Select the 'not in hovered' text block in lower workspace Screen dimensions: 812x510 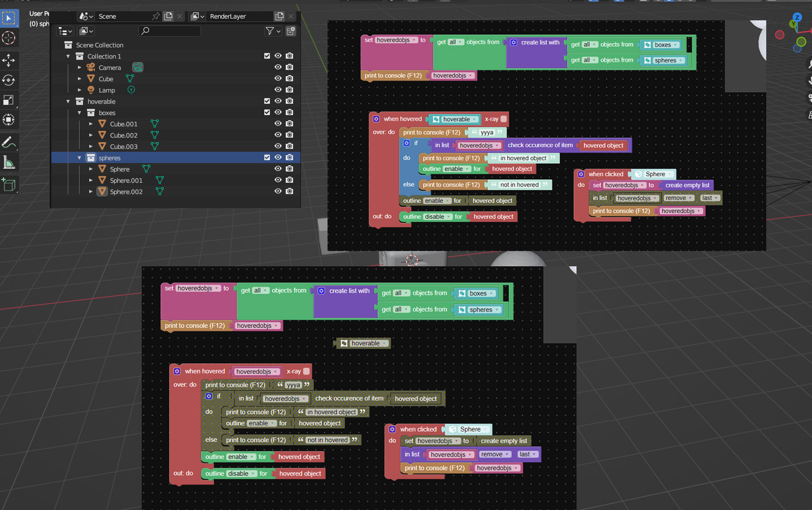[x=328, y=440]
